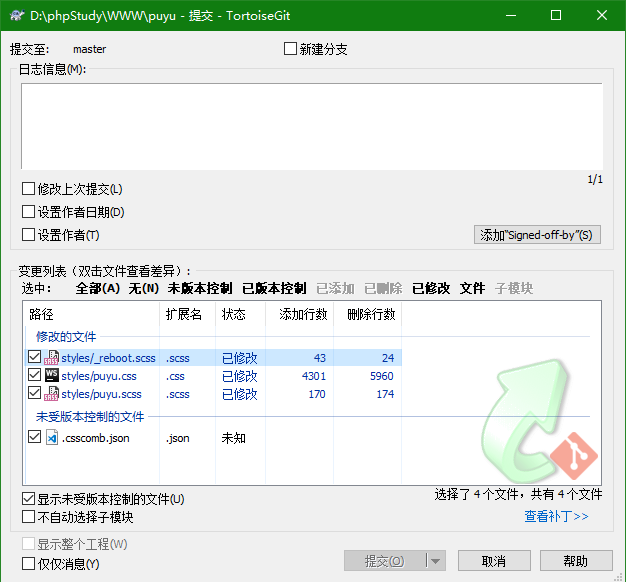Click the 4301 added lines cell

coord(314,376)
